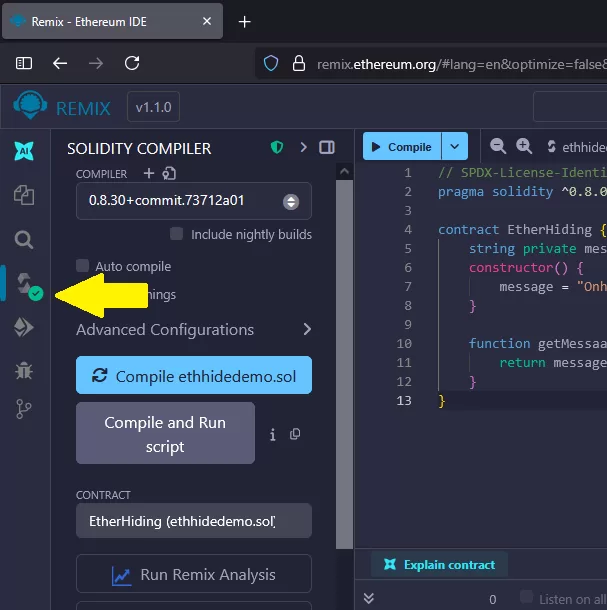
Task: Open the Search in files icon
Action: coord(24,239)
